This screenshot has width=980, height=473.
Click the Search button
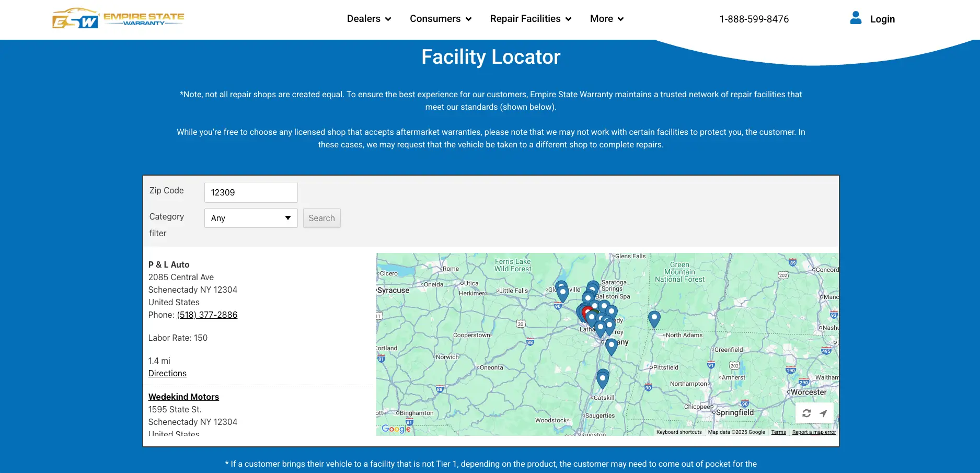tap(321, 218)
